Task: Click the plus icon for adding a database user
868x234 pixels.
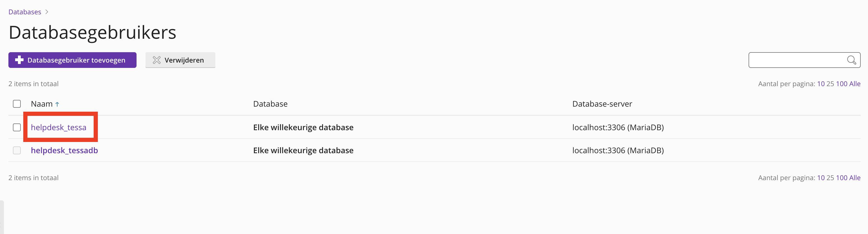Action: click(20, 60)
